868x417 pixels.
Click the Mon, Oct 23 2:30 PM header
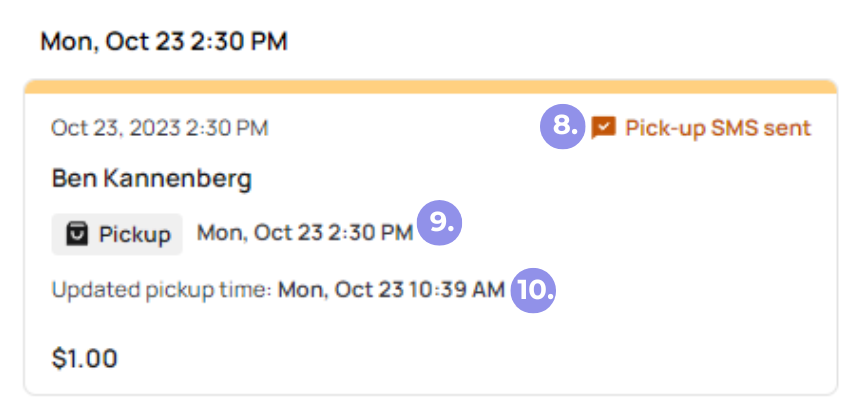click(164, 42)
